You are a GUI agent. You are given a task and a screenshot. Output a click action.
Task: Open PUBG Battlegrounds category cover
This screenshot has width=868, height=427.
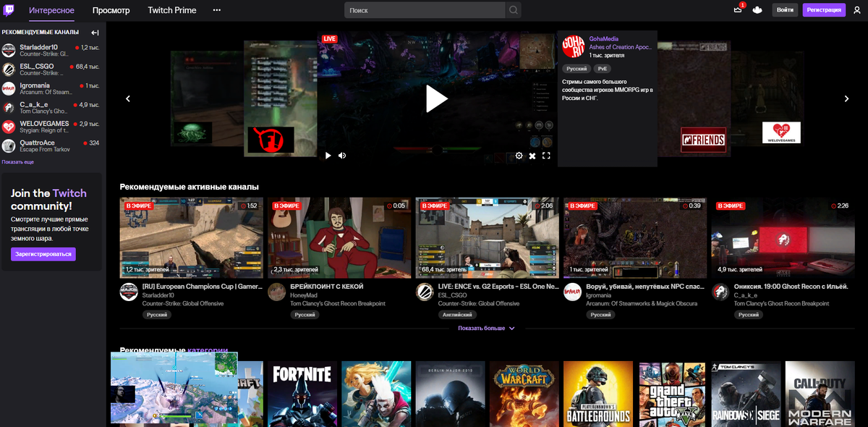(x=598, y=394)
